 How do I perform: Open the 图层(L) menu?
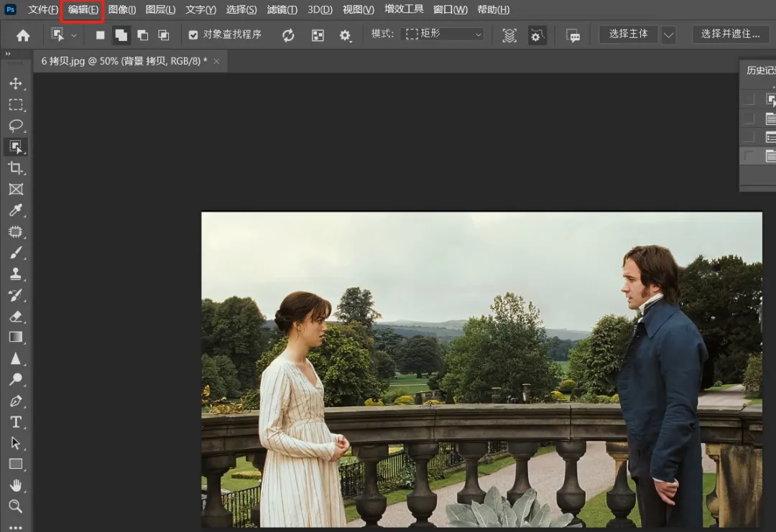click(160, 9)
